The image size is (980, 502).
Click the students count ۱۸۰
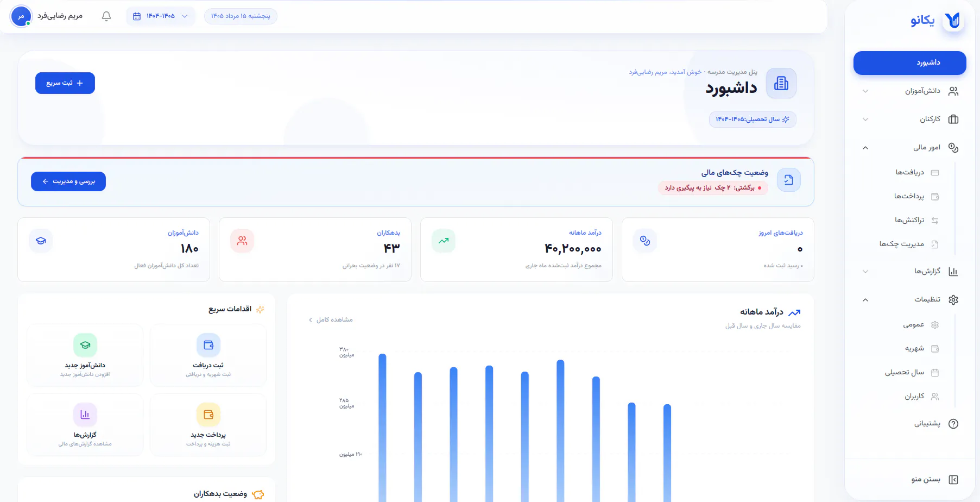click(x=189, y=248)
